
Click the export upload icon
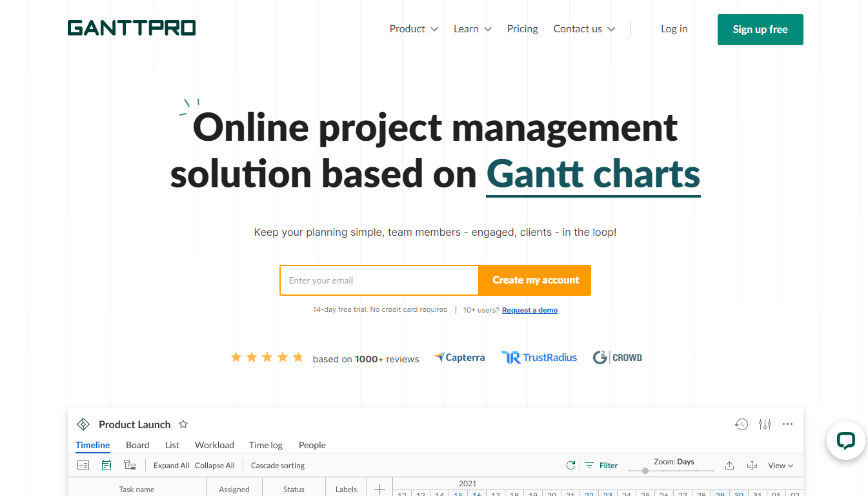(x=729, y=465)
